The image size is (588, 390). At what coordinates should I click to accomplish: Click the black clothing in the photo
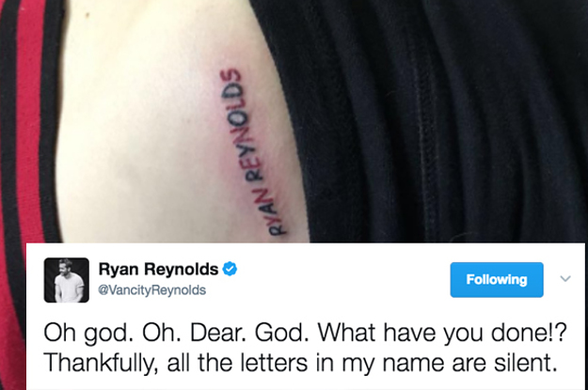(442, 120)
